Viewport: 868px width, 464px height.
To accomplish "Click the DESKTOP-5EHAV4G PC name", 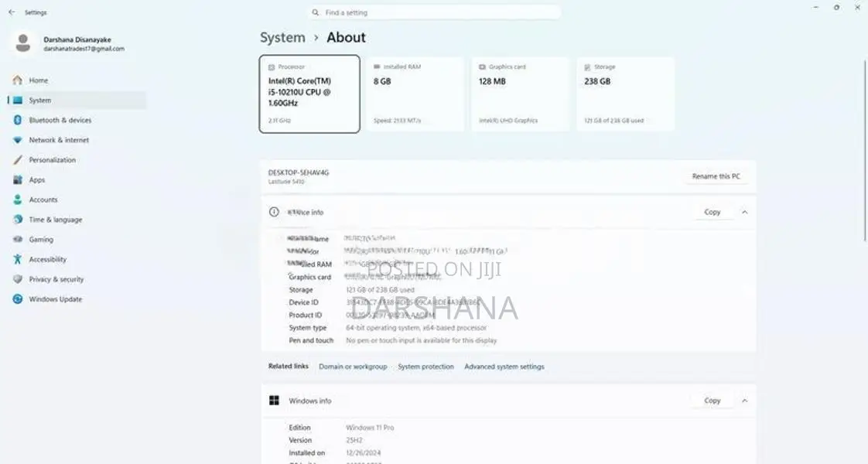I will (299, 172).
